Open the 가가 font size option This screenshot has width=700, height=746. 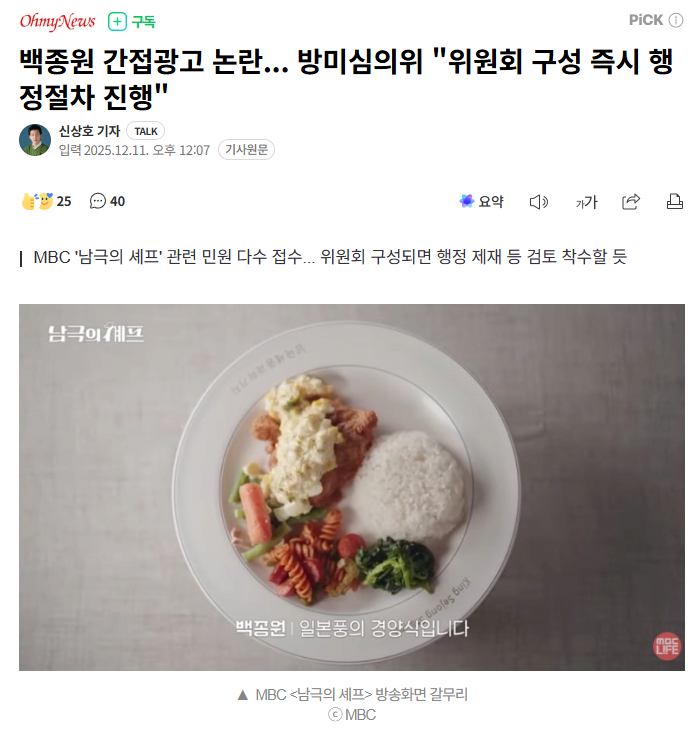click(586, 203)
